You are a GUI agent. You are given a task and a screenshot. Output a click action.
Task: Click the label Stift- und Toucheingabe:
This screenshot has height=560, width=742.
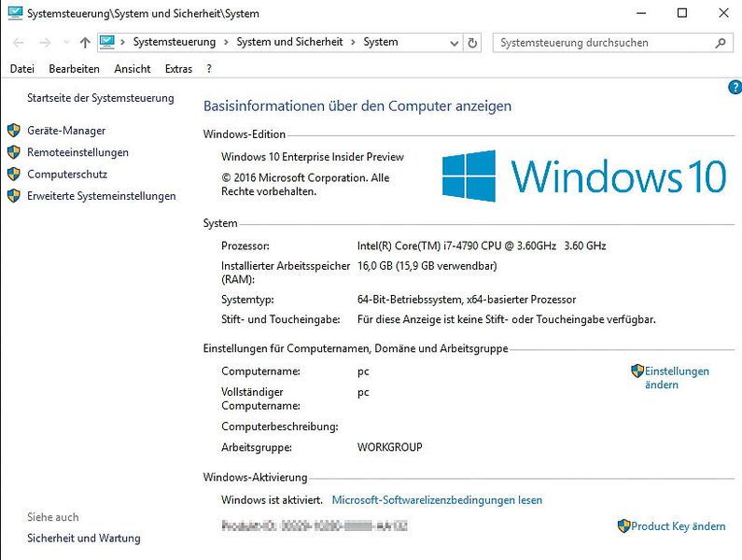pos(281,319)
